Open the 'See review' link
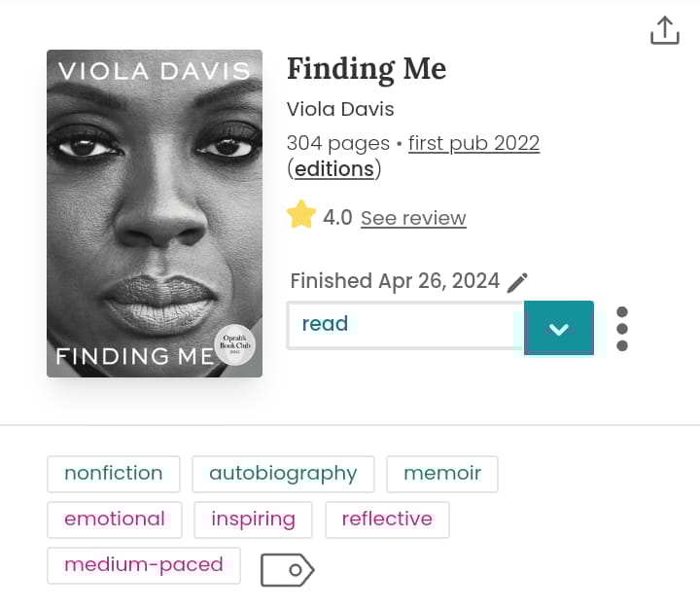The height and width of the screenshot is (610, 700). point(413,218)
